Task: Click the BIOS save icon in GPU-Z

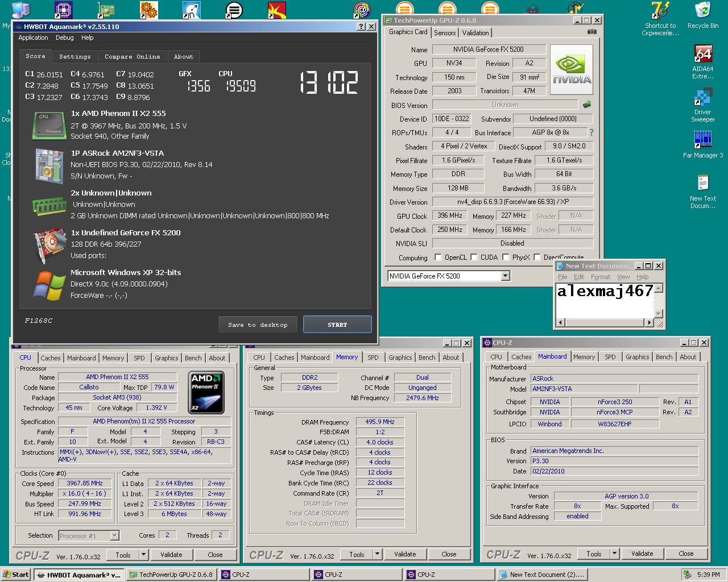Action: click(587, 104)
